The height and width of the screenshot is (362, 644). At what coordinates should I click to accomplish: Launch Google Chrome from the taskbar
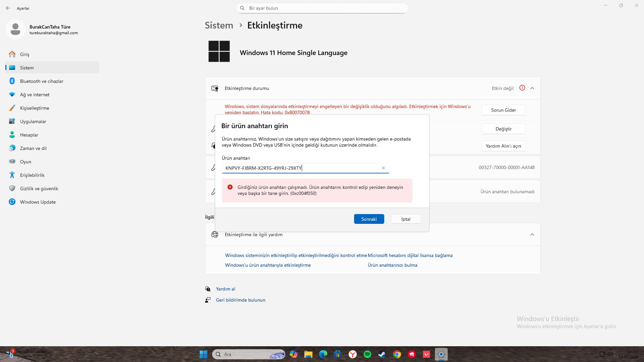[x=397, y=354]
